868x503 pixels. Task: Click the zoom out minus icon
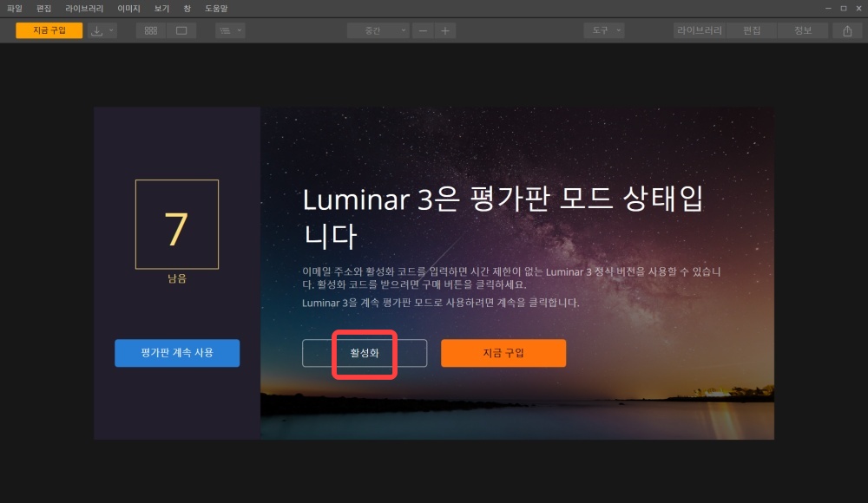[423, 31]
